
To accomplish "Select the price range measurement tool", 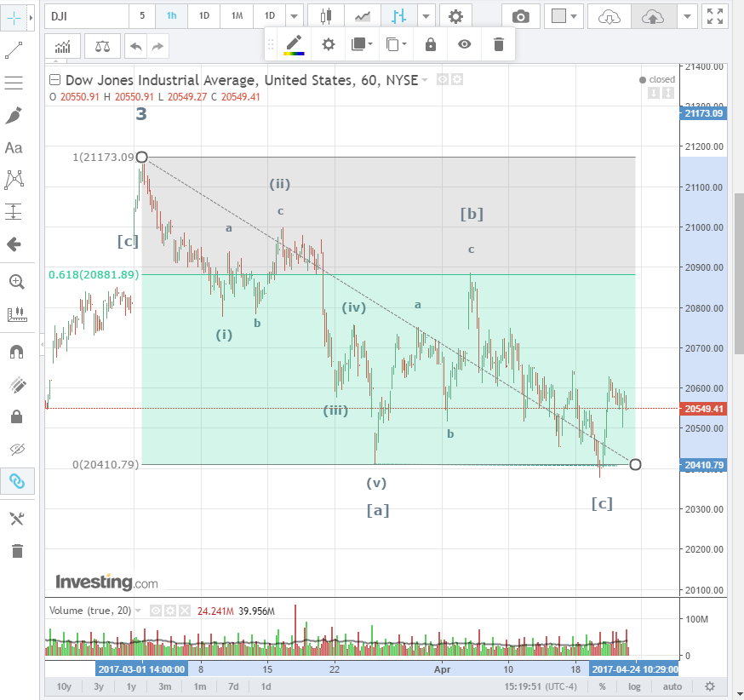I will coord(14,212).
